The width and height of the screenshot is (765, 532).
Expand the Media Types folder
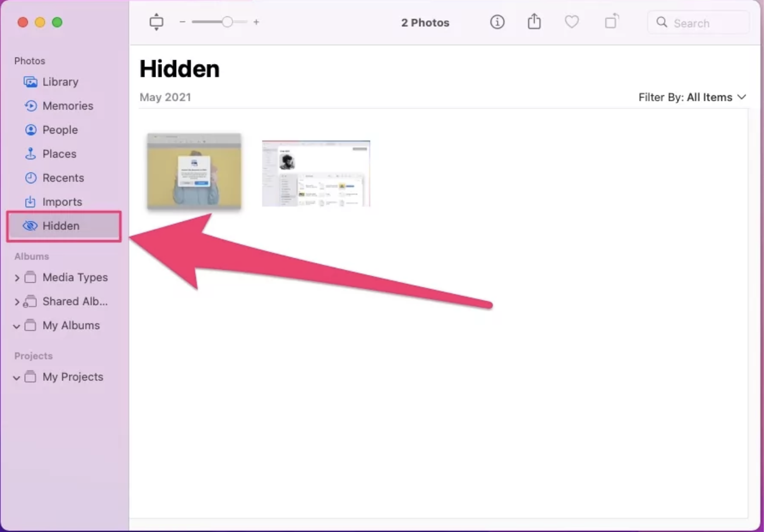[x=17, y=278]
